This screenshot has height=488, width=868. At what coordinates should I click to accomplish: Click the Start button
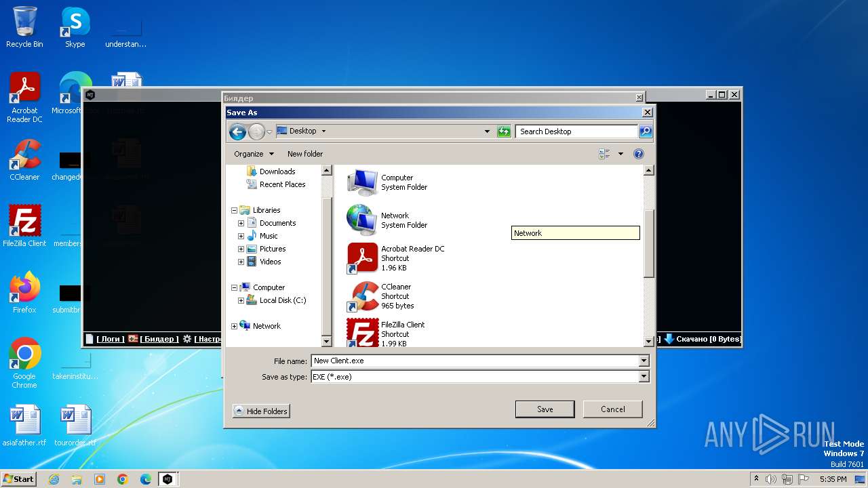point(18,479)
